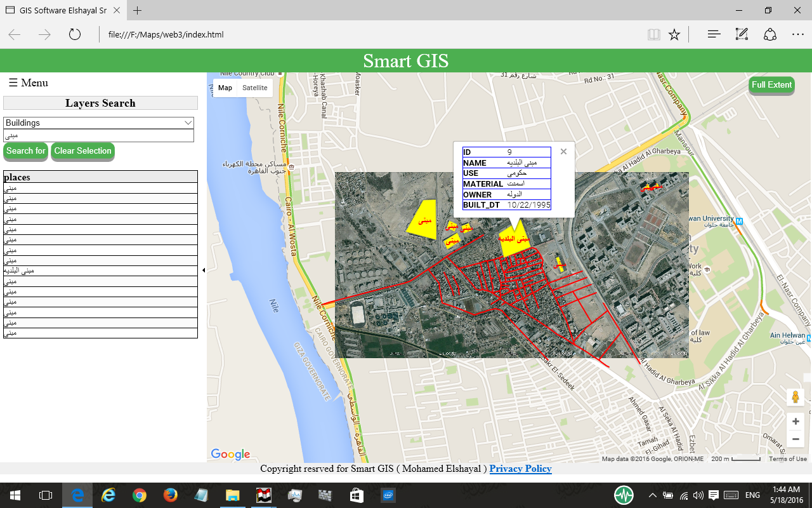Open browser reading view icon
This screenshot has width=812, height=508.
point(653,34)
